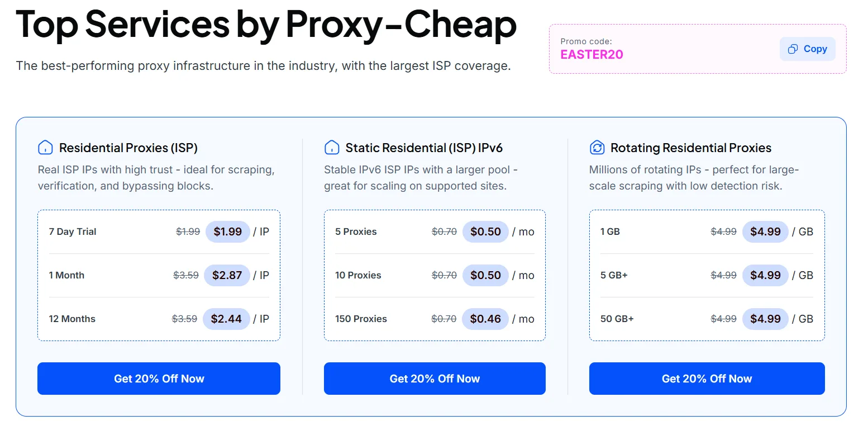Viewport: 868px width, 430px height.
Task: Click the $1.99 price pill for 7 Day Trial
Action: [x=227, y=231]
